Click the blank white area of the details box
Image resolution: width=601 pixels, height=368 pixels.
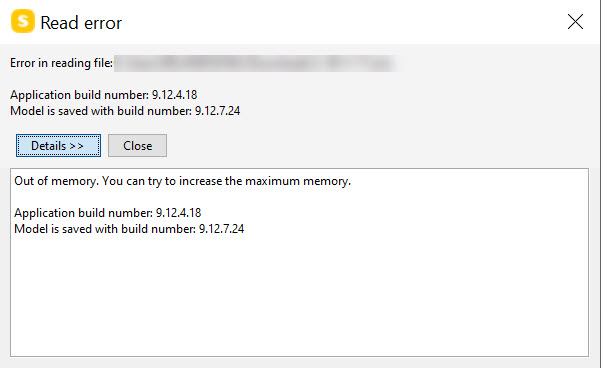[299, 295]
